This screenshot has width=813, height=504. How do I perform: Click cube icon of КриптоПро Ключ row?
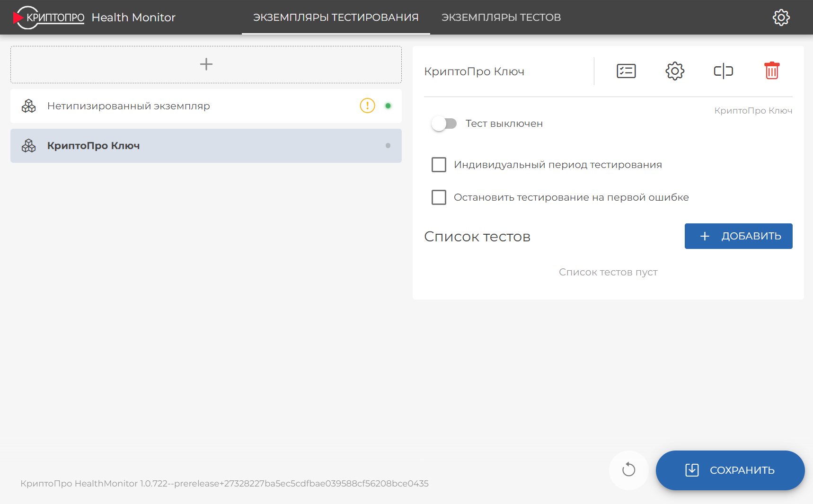click(29, 146)
